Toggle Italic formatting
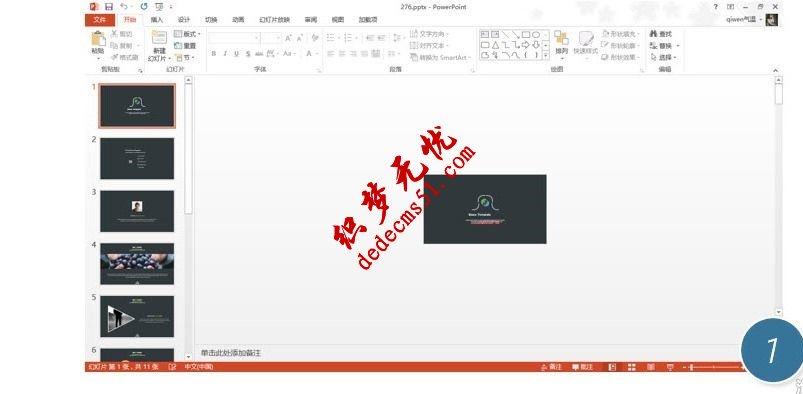 point(225,53)
